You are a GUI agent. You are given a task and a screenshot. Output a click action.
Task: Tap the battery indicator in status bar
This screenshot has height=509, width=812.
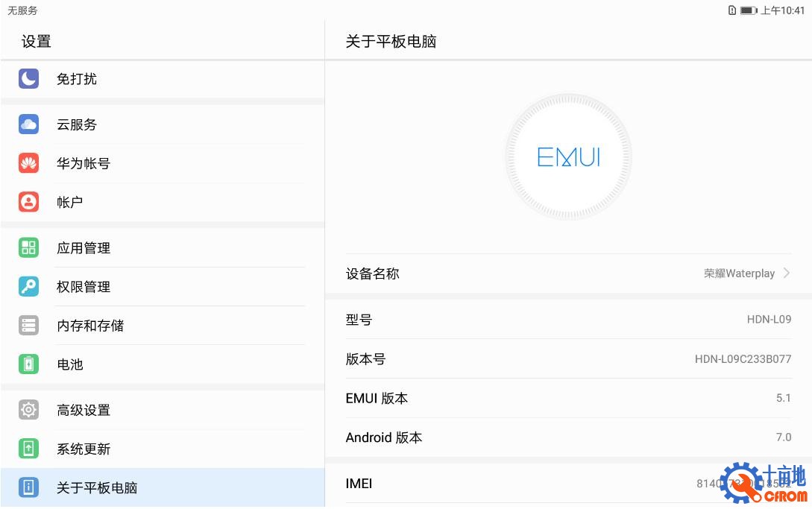749,10
